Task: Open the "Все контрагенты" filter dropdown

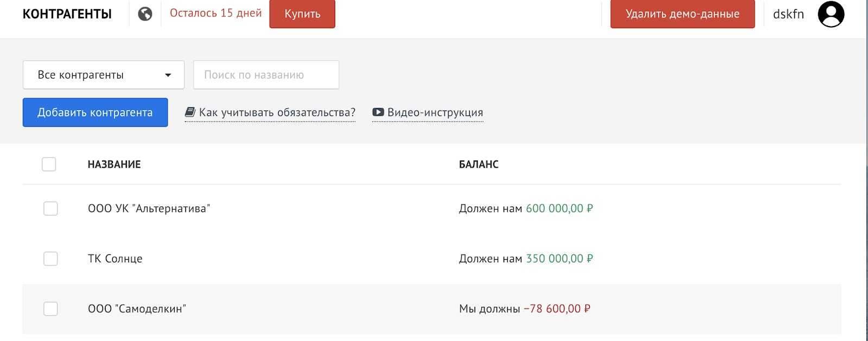Action: pos(103,75)
